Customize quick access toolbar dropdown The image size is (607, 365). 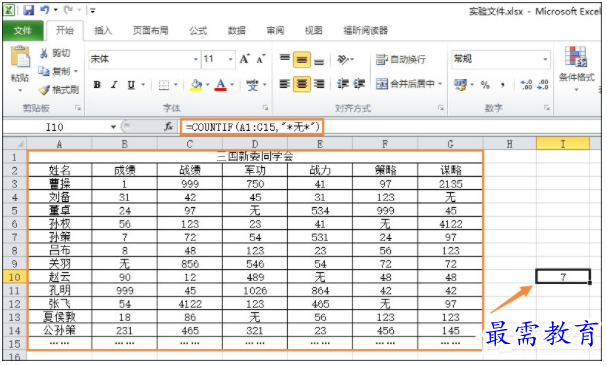tap(93, 10)
